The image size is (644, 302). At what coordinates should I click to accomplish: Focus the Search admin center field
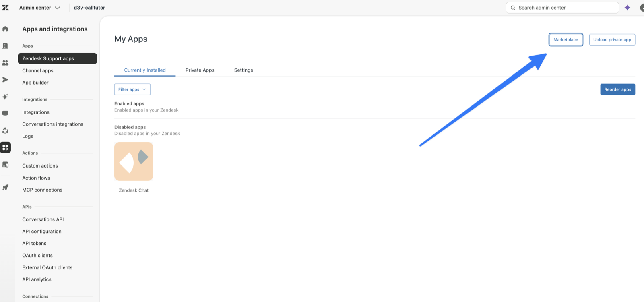562,8
